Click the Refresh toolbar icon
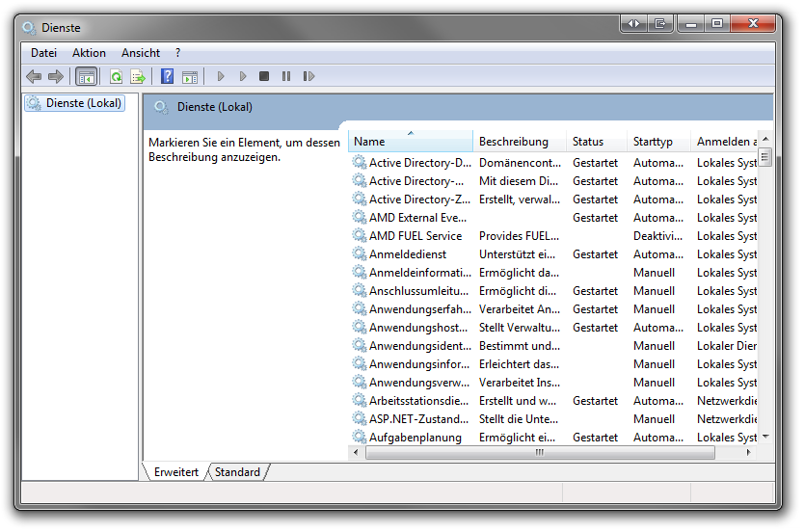This screenshot has height=532, width=804. coord(116,76)
